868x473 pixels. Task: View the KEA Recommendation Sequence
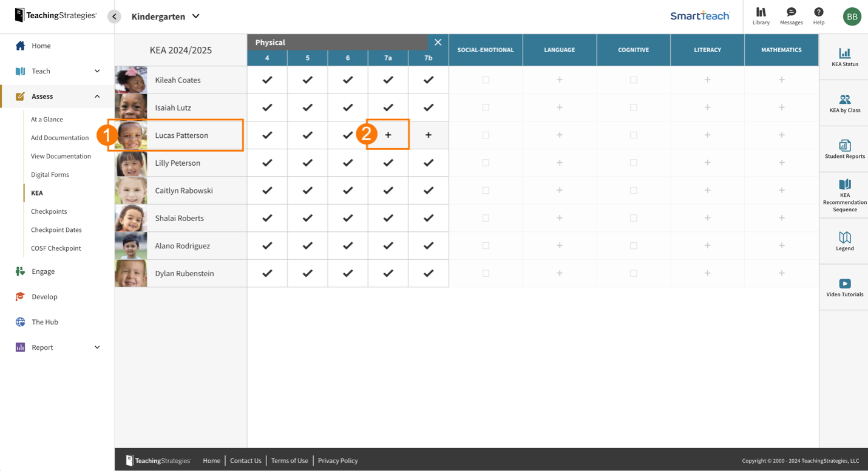coord(844,196)
